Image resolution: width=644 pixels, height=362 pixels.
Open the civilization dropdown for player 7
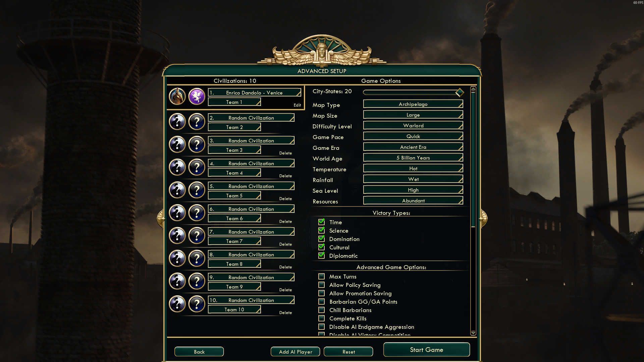[251, 232]
